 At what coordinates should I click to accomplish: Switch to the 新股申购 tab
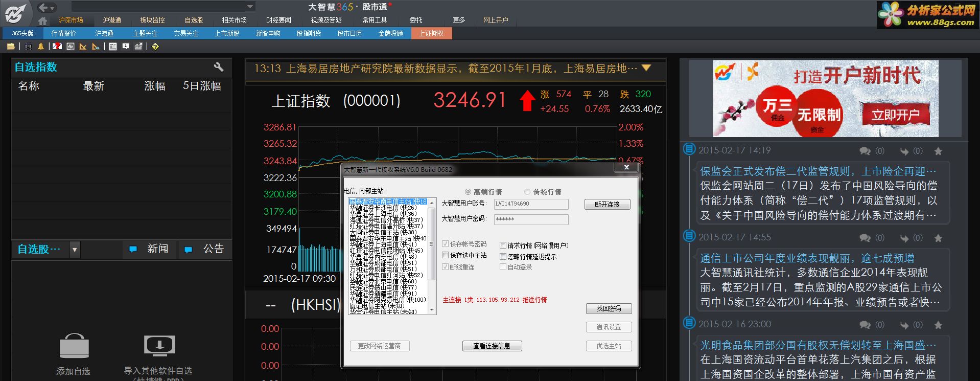coord(268,33)
